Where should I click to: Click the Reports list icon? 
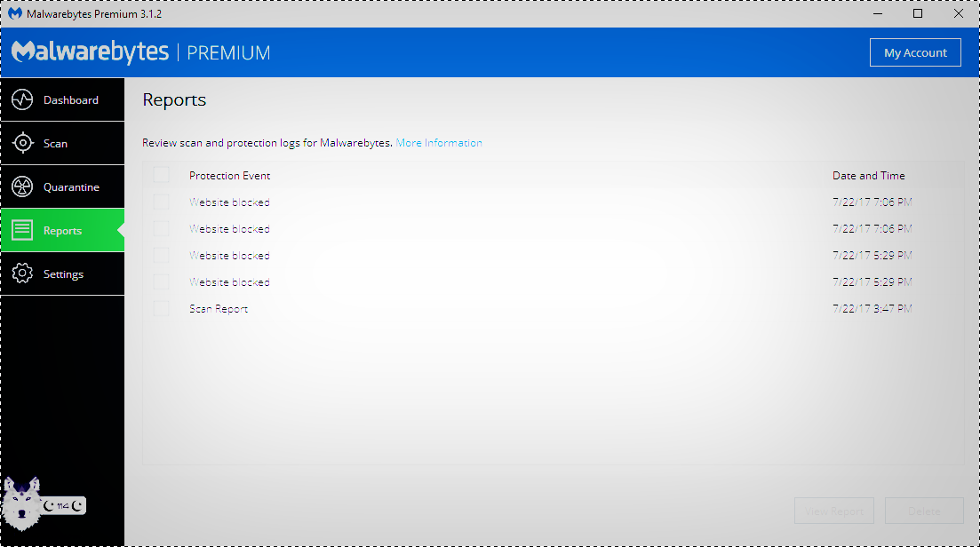22,231
